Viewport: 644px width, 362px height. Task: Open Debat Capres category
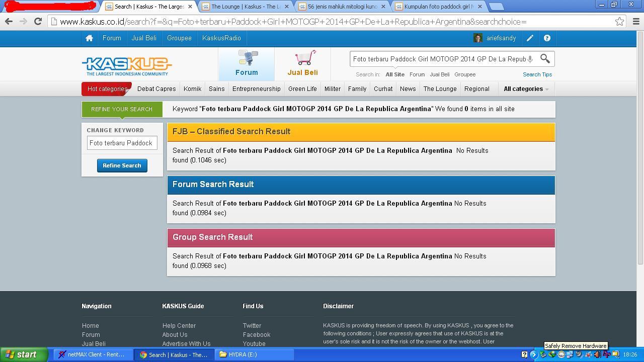point(156,89)
